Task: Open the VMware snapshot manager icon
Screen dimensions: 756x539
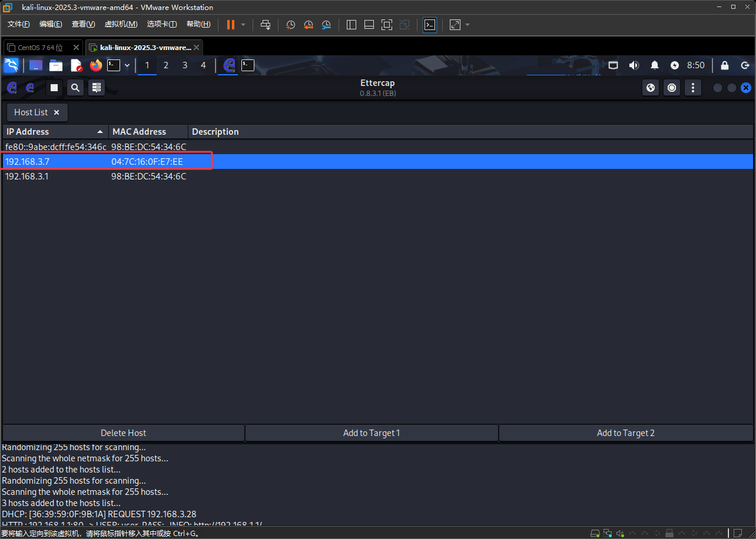Action: tap(326, 25)
